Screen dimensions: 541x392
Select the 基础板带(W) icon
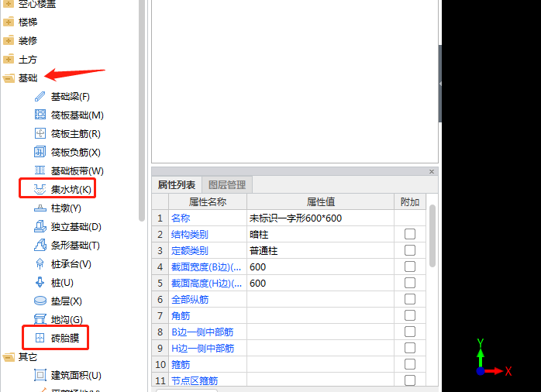(40, 170)
